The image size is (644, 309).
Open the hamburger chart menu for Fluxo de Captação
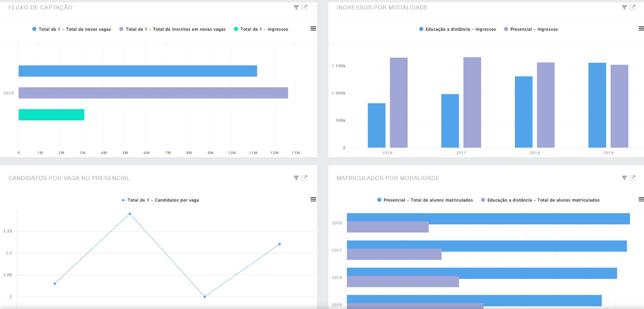coord(313,29)
